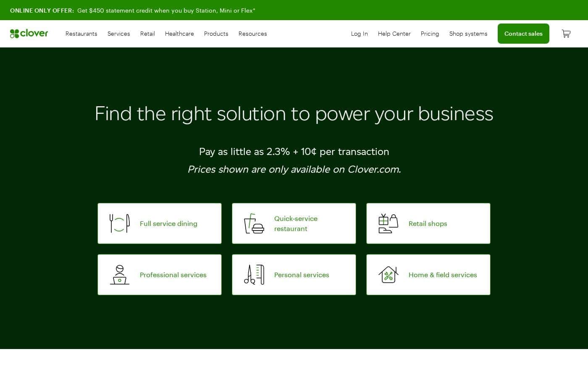Click the drink and burger icon
Screen dimensions: 588x378
(254, 223)
